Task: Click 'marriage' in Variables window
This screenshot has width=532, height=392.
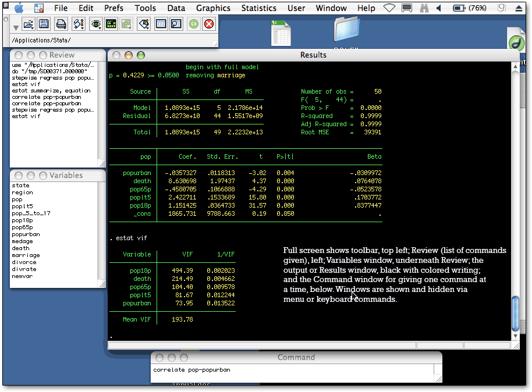Action: point(26,255)
